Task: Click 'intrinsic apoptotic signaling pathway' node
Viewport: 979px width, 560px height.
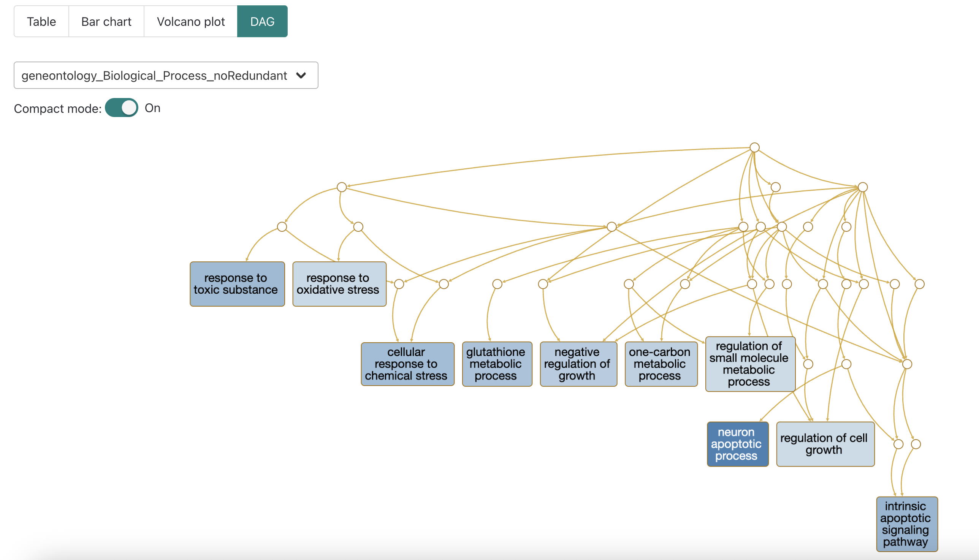Action: pyautogui.click(x=907, y=524)
